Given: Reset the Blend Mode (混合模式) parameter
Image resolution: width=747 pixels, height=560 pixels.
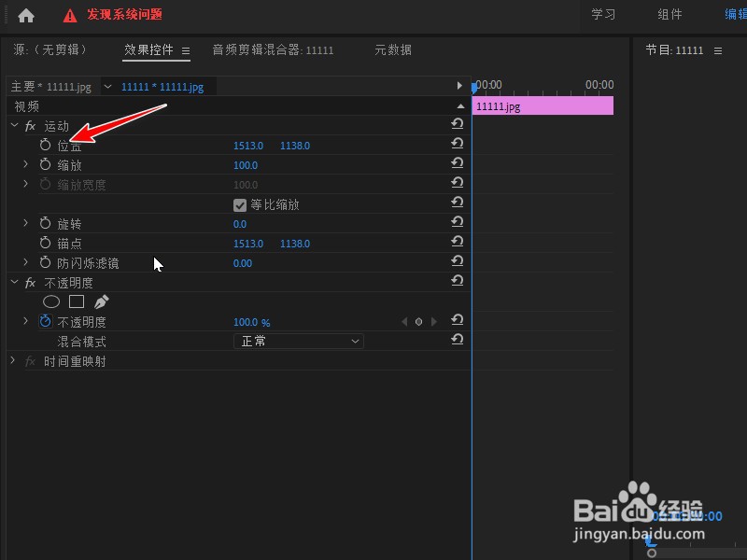Looking at the screenshot, I should [458, 340].
